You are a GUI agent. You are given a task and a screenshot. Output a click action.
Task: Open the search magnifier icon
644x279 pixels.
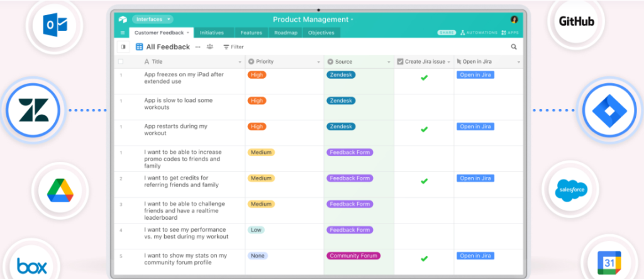[x=514, y=47]
